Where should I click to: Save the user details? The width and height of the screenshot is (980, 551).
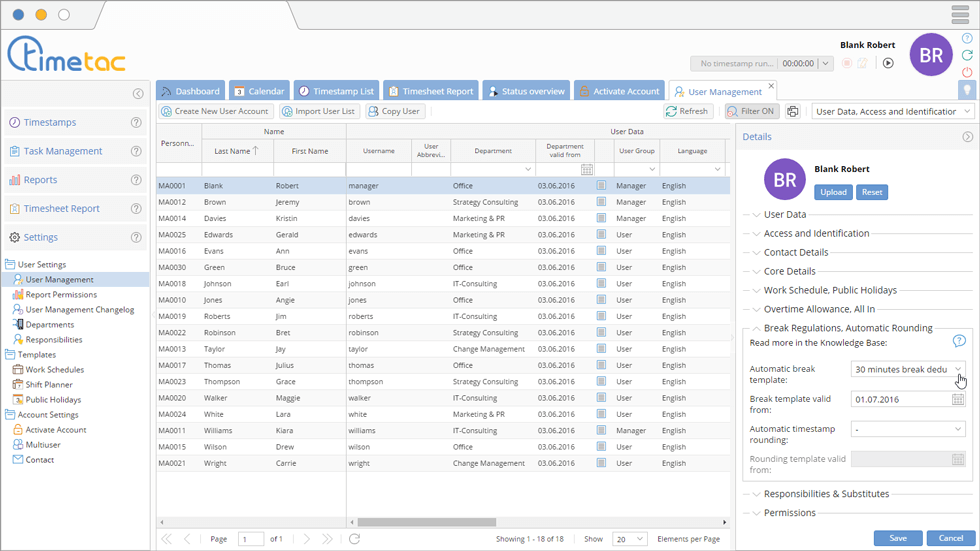click(897, 538)
